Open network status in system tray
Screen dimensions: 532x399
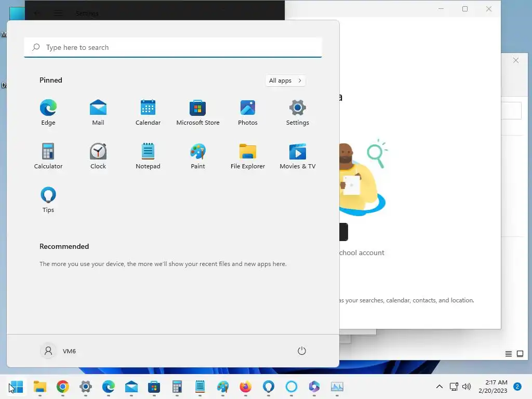[x=454, y=387]
